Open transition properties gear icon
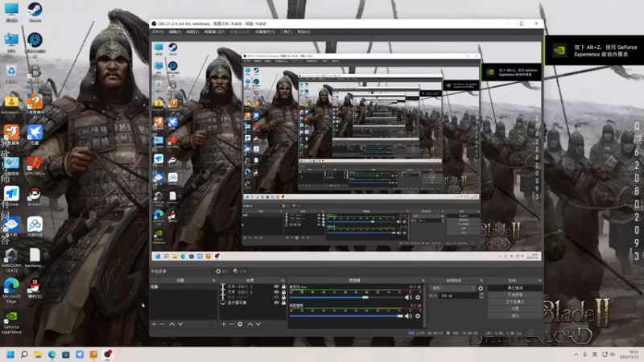 [481, 288]
